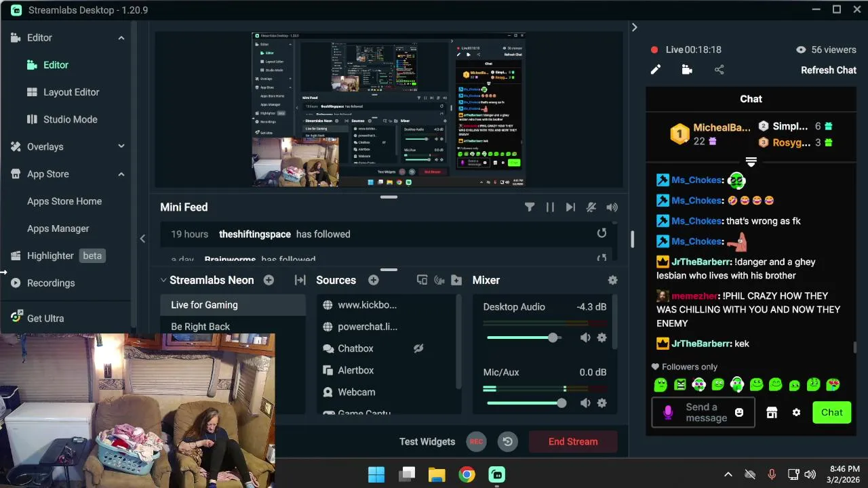
Task: Open scene transitions icon
Action: pos(300,280)
